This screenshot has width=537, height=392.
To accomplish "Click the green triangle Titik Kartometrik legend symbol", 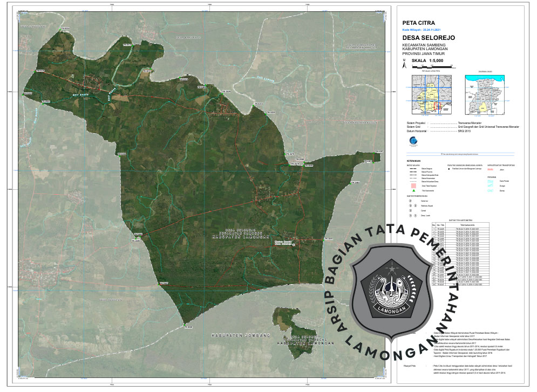I will tap(413, 190).
